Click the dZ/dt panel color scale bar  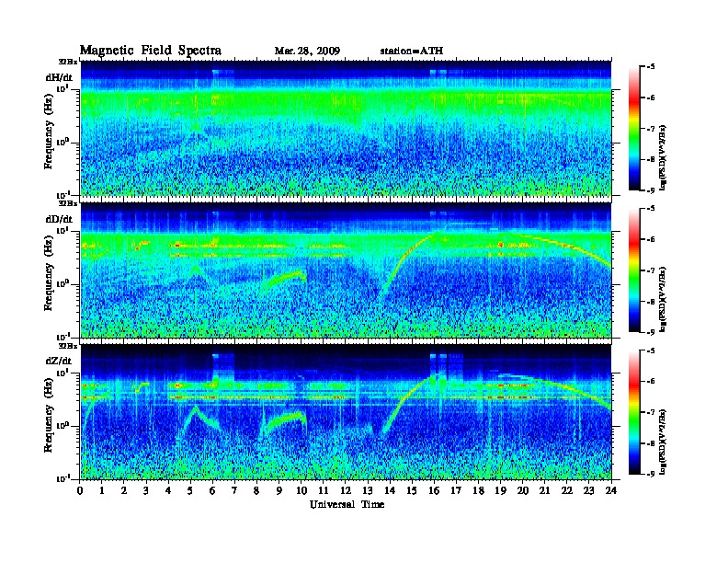(634, 412)
